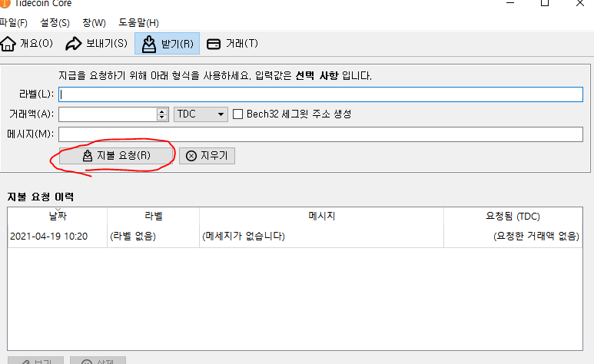Switch to the 보내기(S) send arrow icon
Viewport: 594px width, 364px height.
74,44
